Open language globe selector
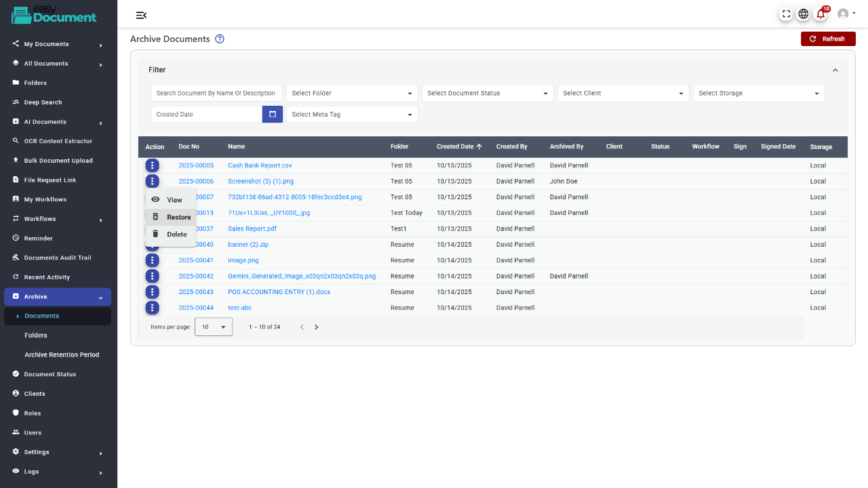Screen dimensions: 868x488 pos(804,14)
